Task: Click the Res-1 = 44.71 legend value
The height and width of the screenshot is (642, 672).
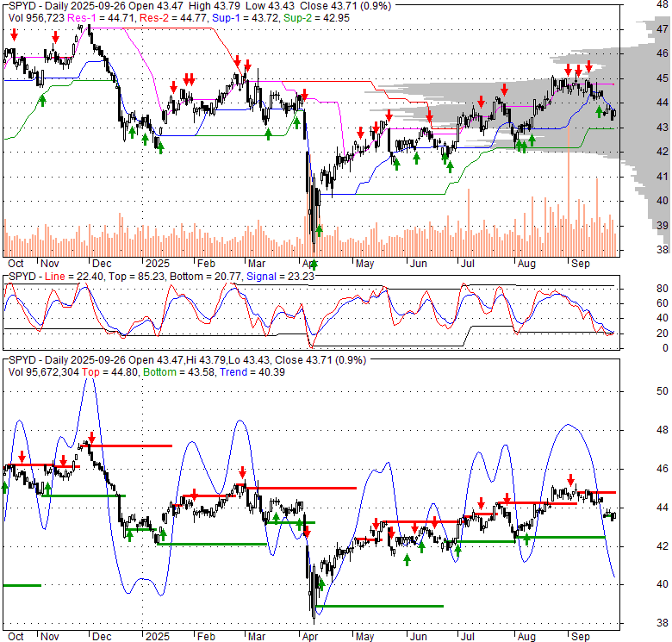Action: point(102,18)
